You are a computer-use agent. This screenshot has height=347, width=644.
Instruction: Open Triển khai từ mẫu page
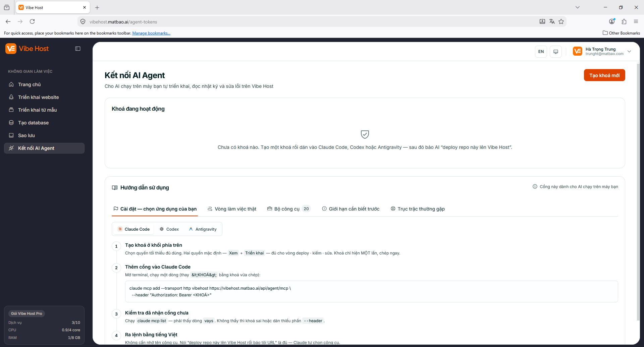pyautogui.click(x=44, y=110)
